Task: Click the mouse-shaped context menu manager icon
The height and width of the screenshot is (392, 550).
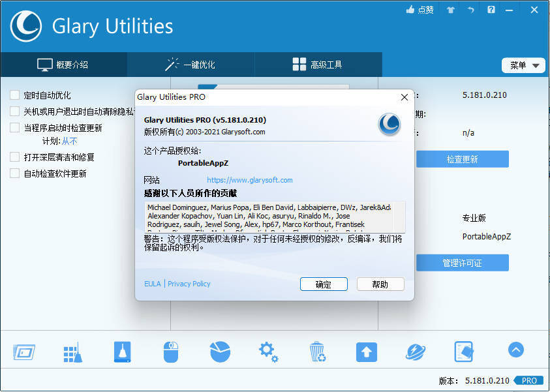Action: pyautogui.click(x=171, y=352)
